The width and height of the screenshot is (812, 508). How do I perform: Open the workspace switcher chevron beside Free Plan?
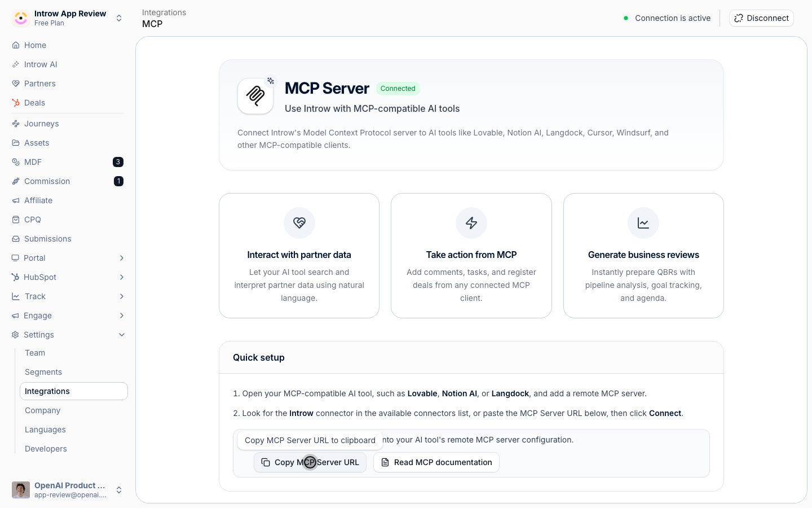[119, 18]
